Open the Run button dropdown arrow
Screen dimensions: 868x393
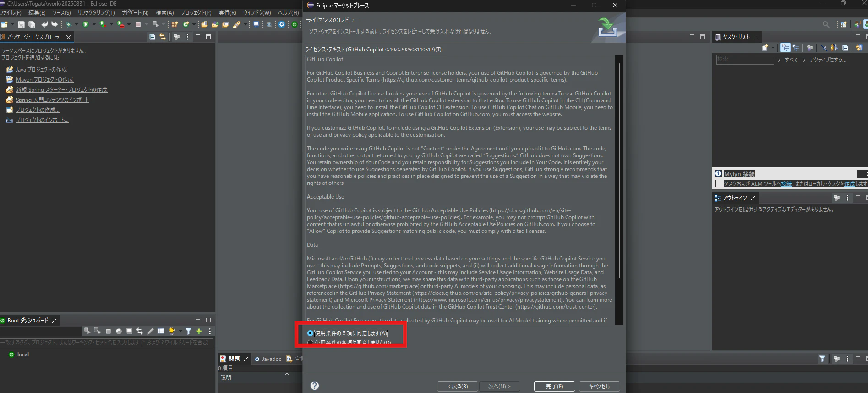click(93, 24)
